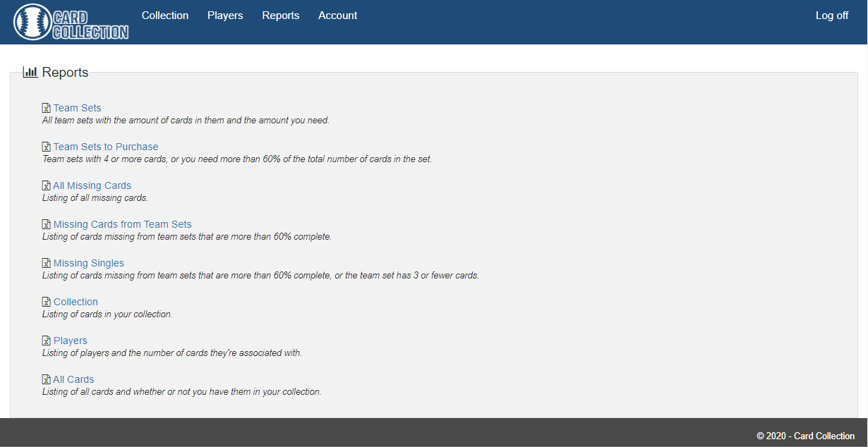Open the All Missing Cards report link
Screen dimensions: 868x447
(92, 185)
